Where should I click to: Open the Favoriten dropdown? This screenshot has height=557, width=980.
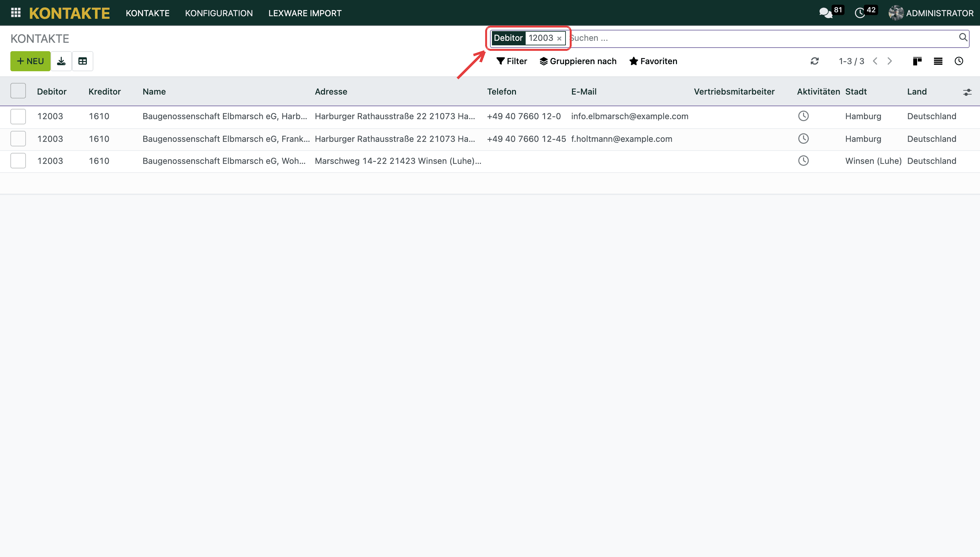click(653, 61)
